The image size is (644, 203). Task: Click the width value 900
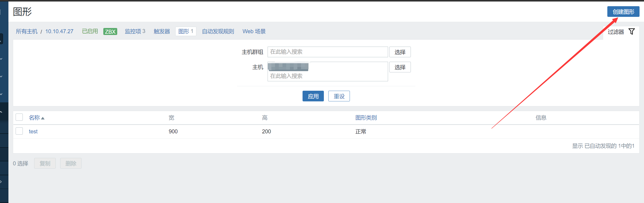[x=173, y=132]
